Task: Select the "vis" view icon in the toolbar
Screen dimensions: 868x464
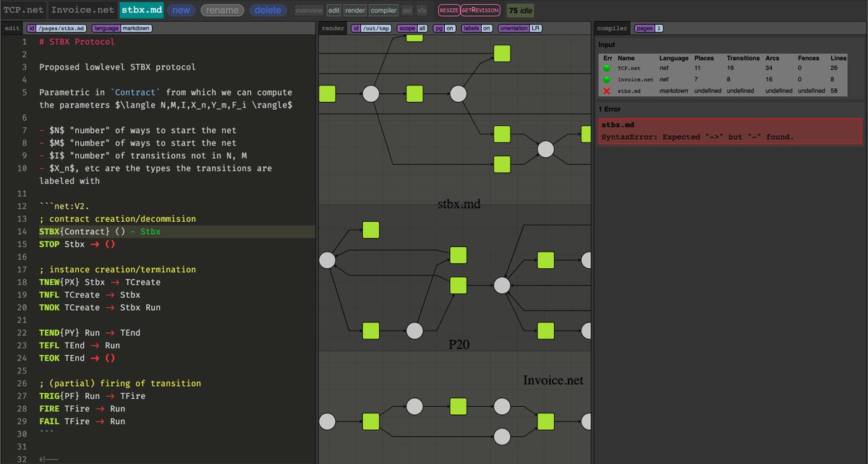Action: 423,10
